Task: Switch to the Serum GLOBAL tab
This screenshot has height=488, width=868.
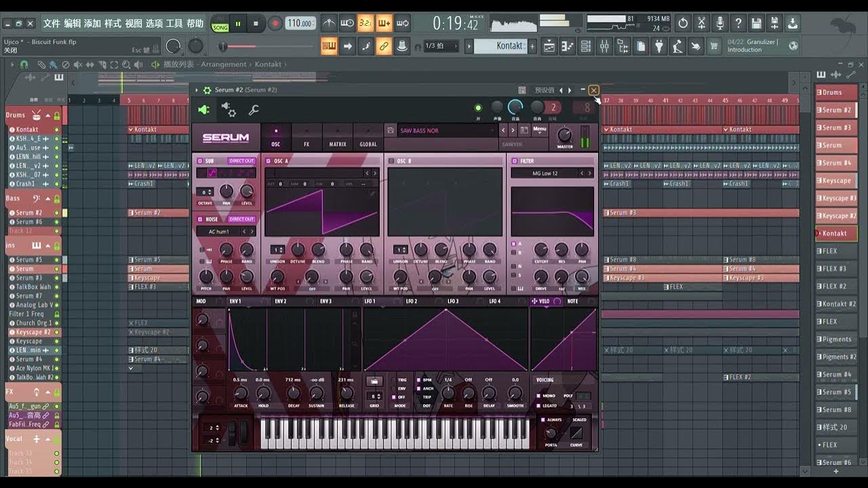Action: (x=368, y=137)
